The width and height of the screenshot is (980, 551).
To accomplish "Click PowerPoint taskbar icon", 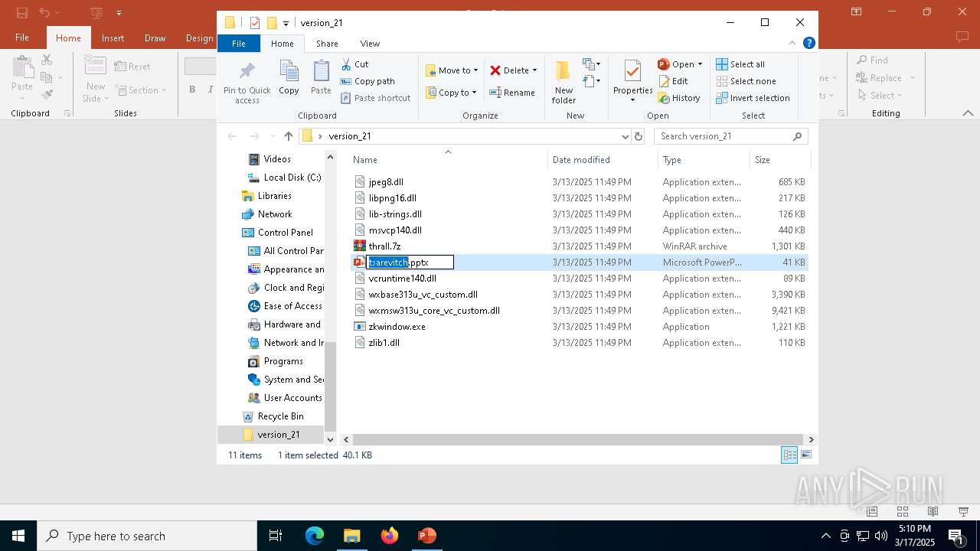I will coord(426,536).
